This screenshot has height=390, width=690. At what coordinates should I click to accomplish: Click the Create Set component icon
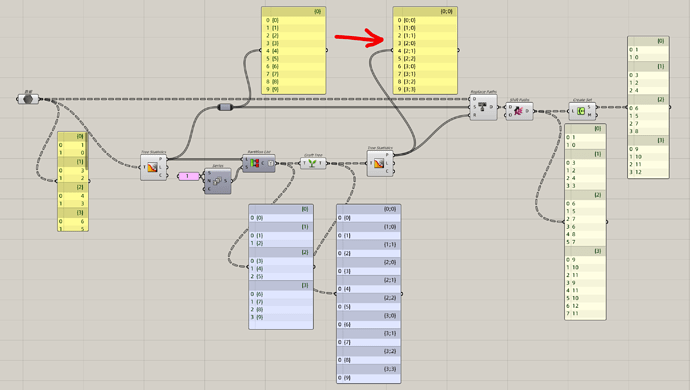tap(581, 111)
